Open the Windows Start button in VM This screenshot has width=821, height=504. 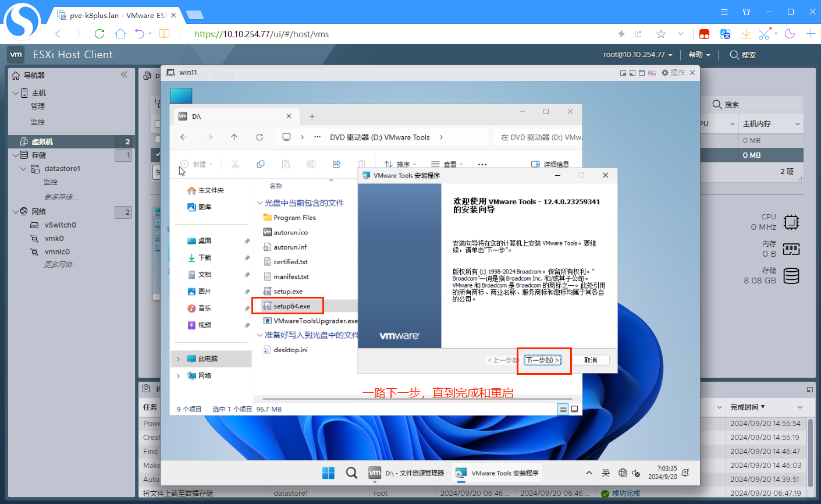click(x=328, y=473)
